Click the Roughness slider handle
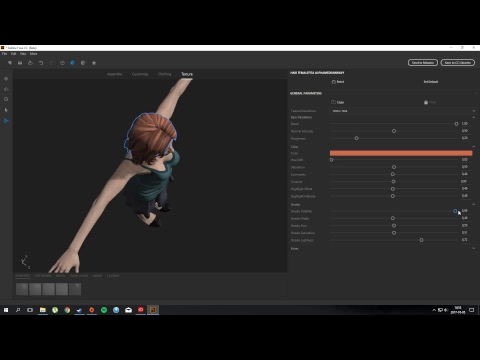This screenshot has height=360, width=480. pyautogui.click(x=356, y=138)
